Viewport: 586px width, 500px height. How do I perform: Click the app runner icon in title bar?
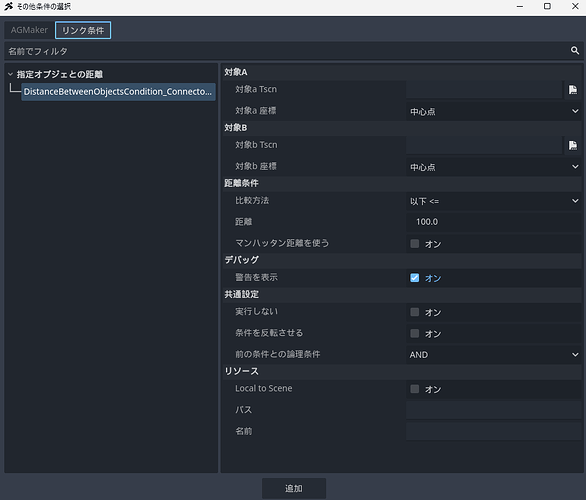coord(9,6)
